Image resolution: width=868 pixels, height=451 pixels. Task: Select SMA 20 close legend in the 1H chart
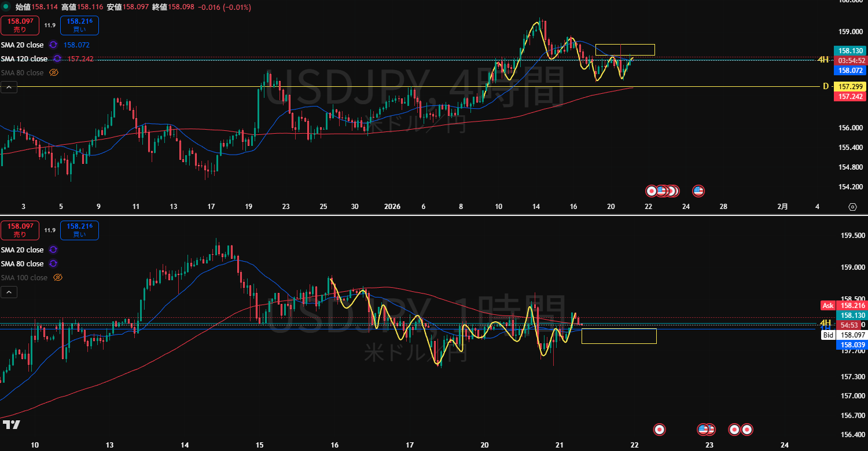pos(22,250)
